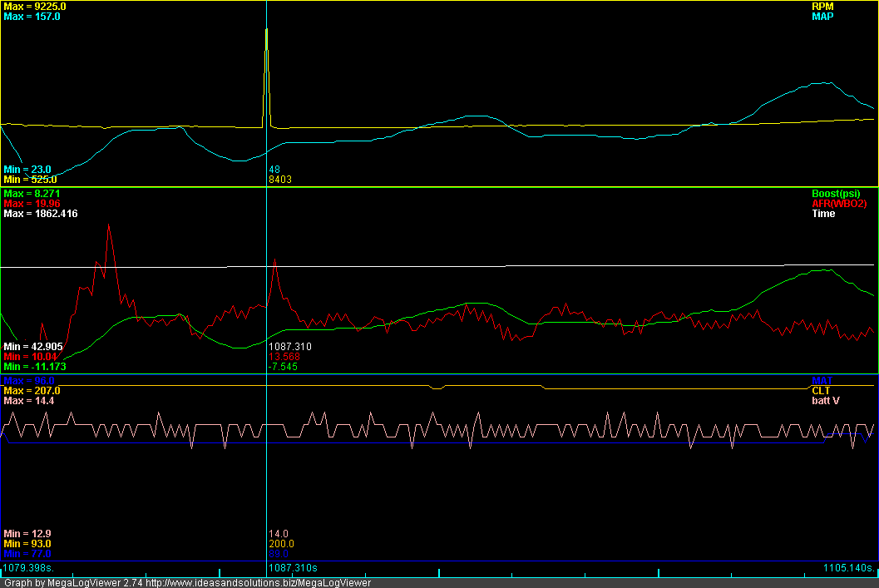Click the Max = 9225.0 RPM readout

click(x=35, y=6)
